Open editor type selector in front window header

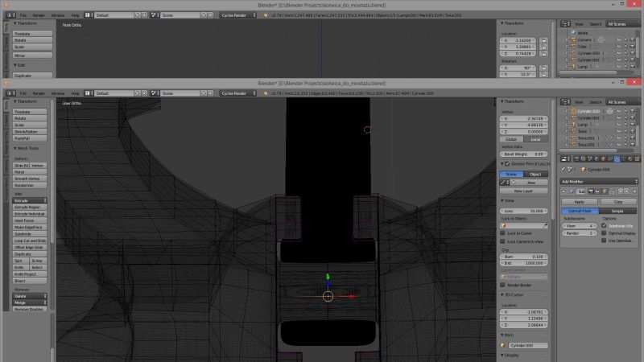10,93
